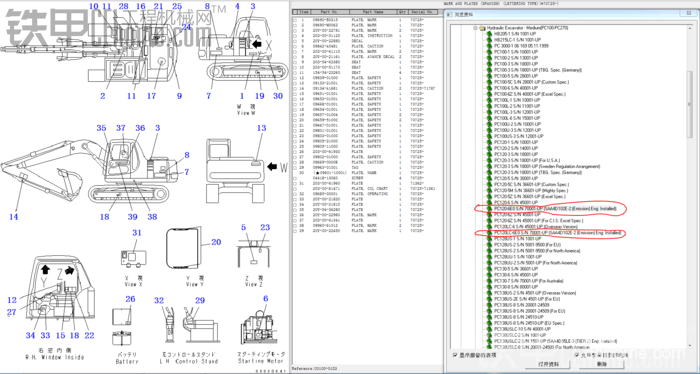Select PC120LC-6 S/N 45001-UP Overseas Version row
The image size is (700, 374).
[x=536, y=227]
